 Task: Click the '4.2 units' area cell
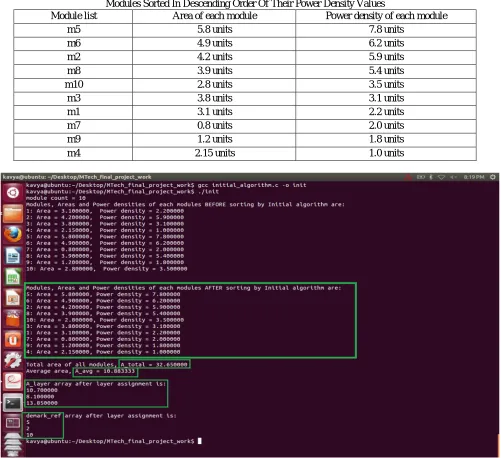[x=215, y=57]
